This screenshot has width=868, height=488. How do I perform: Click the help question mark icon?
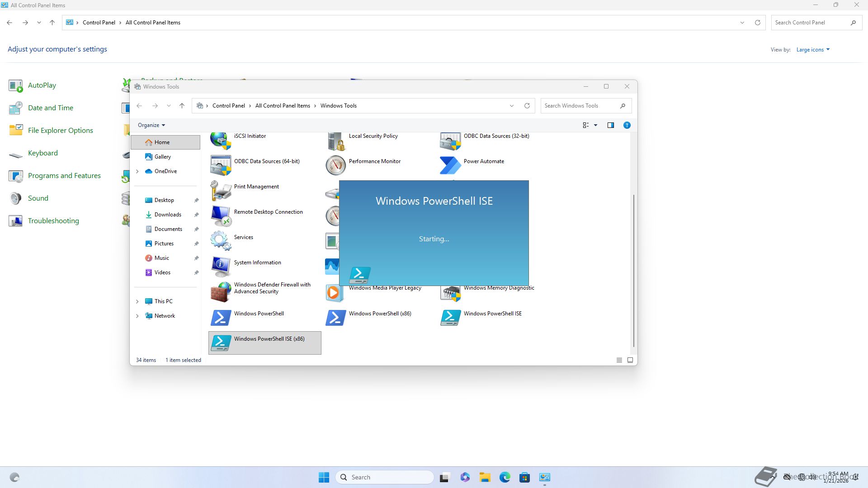(627, 125)
